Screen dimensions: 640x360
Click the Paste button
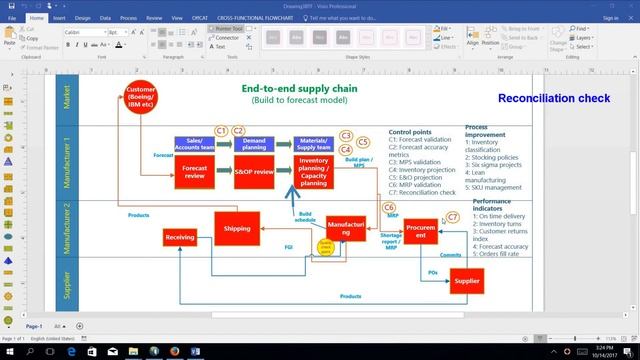click(x=9, y=37)
